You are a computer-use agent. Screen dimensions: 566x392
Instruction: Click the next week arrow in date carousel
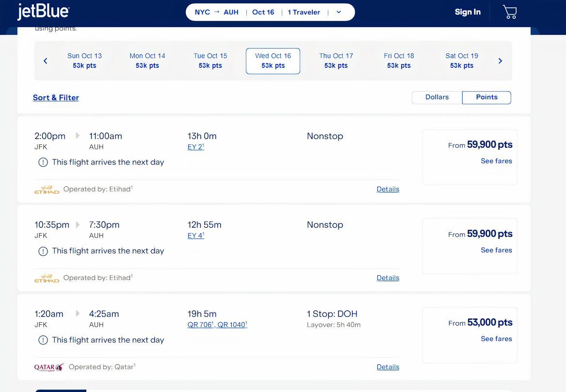[500, 61]
